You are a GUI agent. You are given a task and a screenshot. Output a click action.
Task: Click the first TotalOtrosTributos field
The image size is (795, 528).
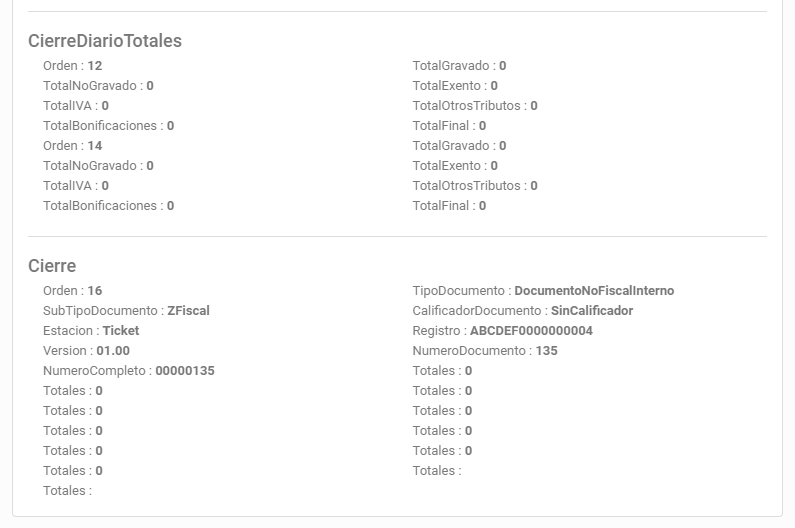point(475,106)
